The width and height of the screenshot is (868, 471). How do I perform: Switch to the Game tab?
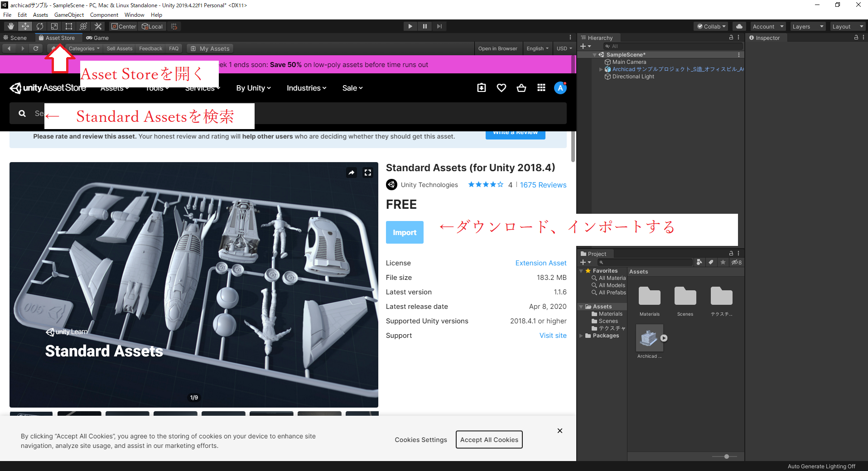97,38
